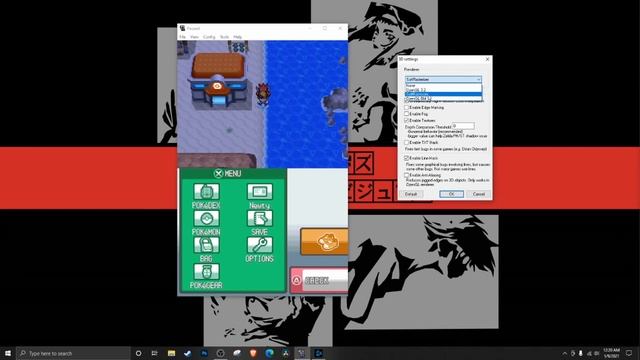The image size is (640, 360).
Task: Open the Windows Start menu
Action: click(x=8, y=353)
